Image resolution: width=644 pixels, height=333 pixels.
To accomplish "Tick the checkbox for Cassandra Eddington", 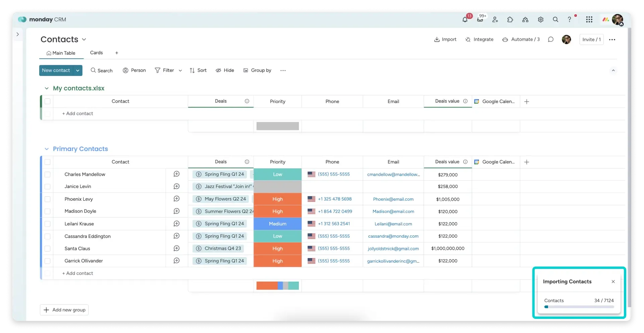I will click(x=48, y=236).
